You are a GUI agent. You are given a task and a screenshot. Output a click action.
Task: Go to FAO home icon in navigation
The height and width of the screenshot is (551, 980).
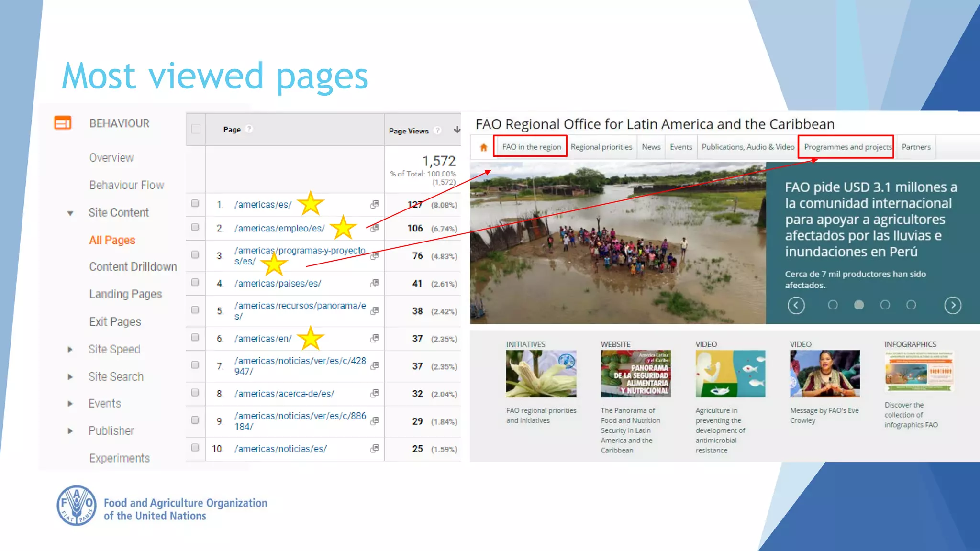(x=483, y=147)
